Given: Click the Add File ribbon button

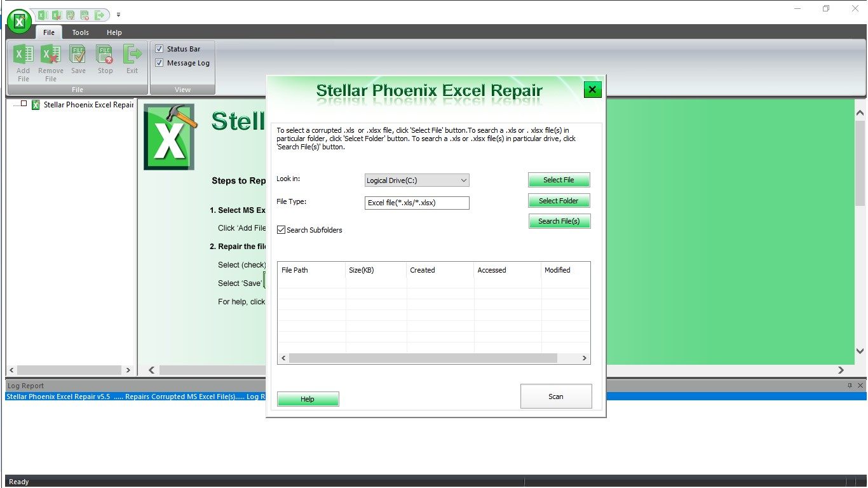Looking at the screenshot, I should [x=24, y=63].
